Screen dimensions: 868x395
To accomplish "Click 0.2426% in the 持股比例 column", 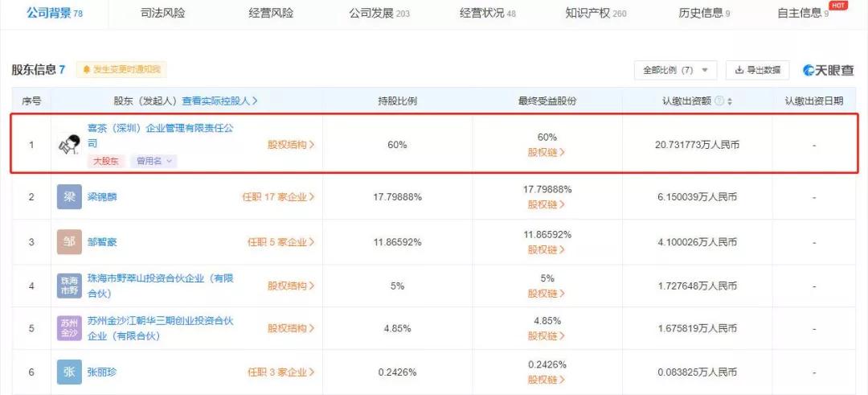I will pos(398,372).
